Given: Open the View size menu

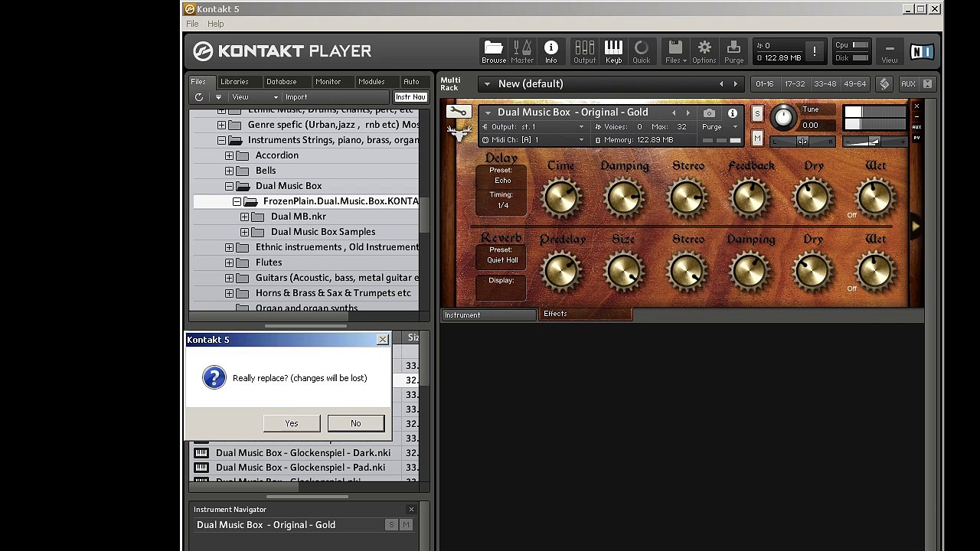Looking at the screenshot, I should coord(889,51).
